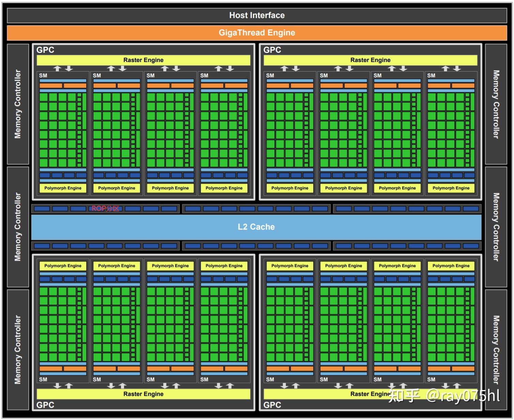Select the orange GigaThread Engine bar
514x420 pixels.
257,33
